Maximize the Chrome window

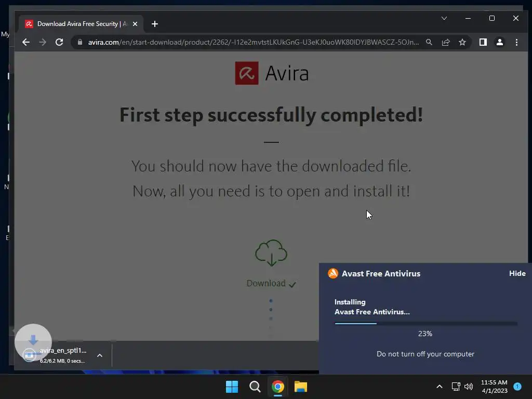point(492,18)
